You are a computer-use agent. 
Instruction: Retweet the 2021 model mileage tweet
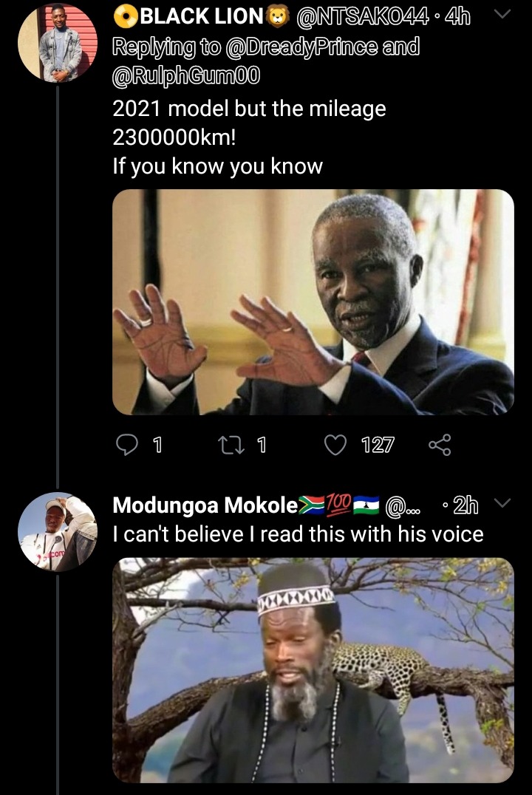(231, 446)
